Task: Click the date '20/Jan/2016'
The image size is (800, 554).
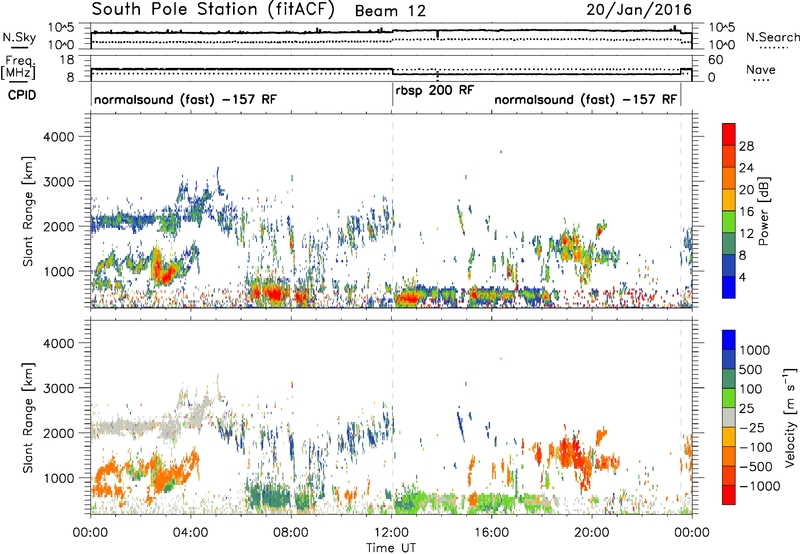Action: (x=639, y=10)
